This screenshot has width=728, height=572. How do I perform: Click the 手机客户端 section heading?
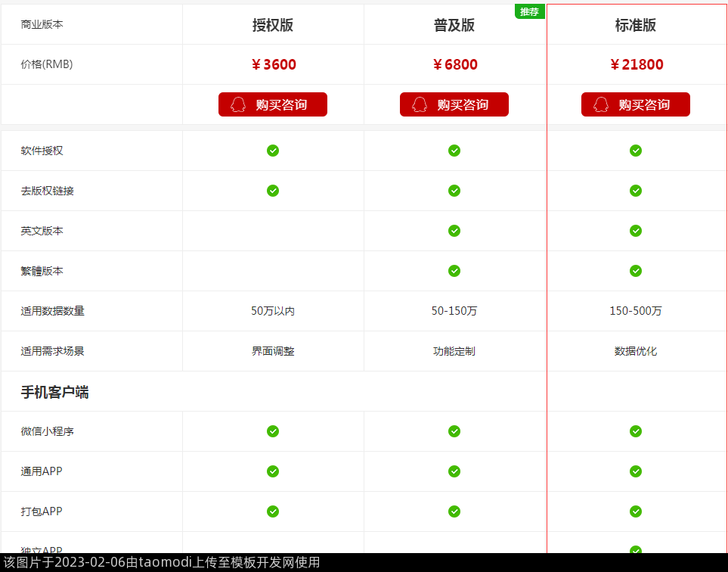click(x=54, y=392)
